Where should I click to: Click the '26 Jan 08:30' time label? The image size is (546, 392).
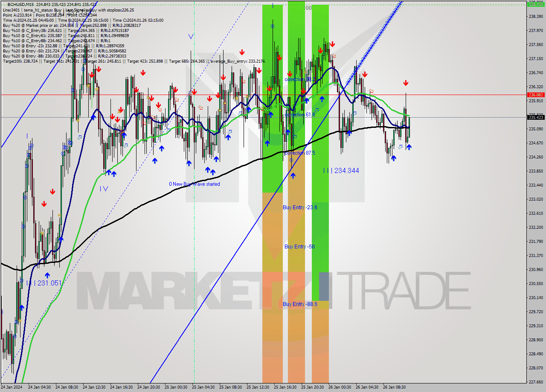tap(394, 387)
